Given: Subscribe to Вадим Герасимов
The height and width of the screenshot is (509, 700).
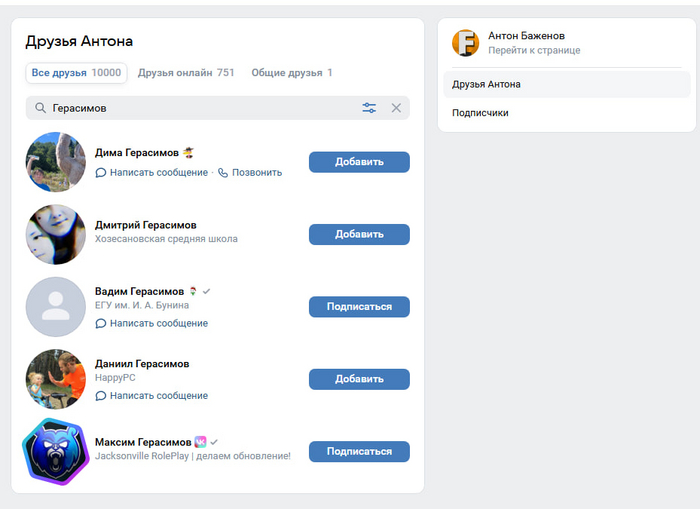Looking at the screenshot, I should (x=359, y=306).
